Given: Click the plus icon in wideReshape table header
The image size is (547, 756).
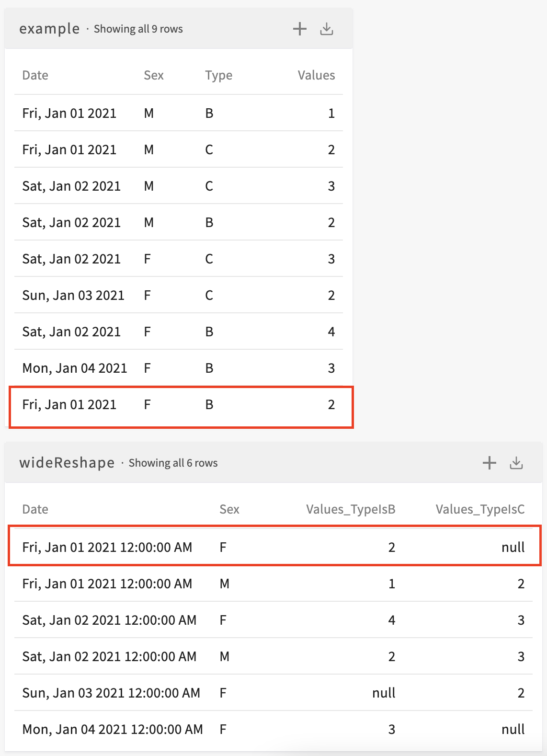Looking at the screenshot, I should pos(490,463).
